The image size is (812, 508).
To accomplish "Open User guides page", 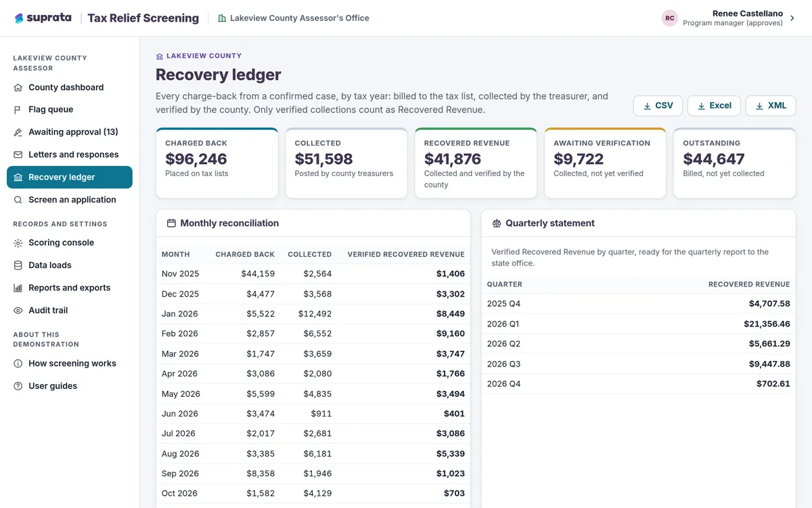I will 70,386.
